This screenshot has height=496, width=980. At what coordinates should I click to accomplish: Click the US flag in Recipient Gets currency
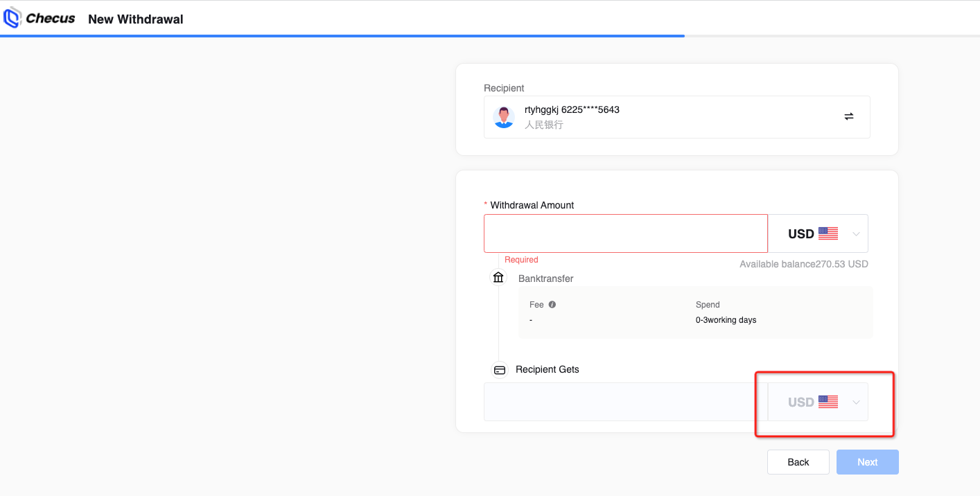(x=828, y=402)
